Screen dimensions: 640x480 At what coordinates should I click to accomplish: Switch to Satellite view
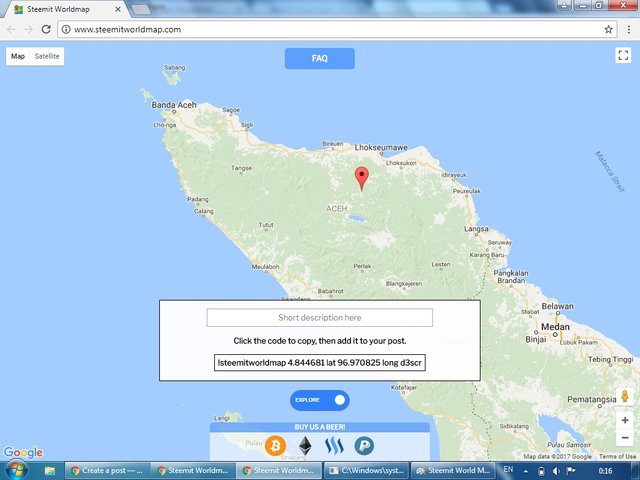click(47, 56)
